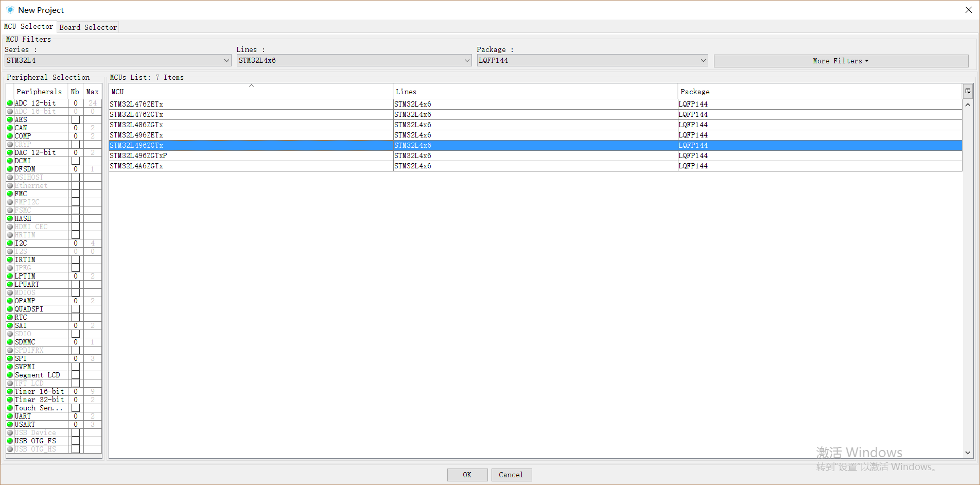
Task: Click the grey dot beside Ethernet
Action: 10,185
